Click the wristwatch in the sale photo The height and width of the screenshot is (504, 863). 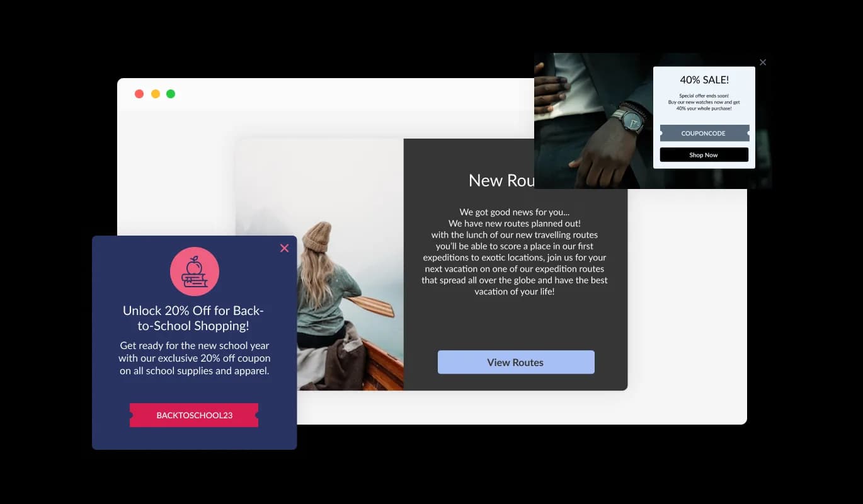click(627, 120)
